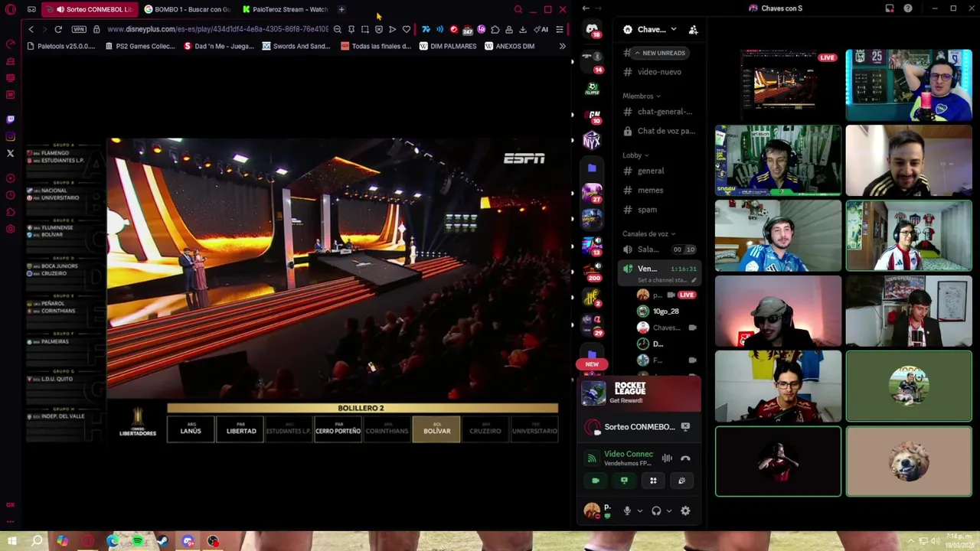Open the video-nuevo text channel
This screenshot has width=980, height=551.
click(659, 72)
